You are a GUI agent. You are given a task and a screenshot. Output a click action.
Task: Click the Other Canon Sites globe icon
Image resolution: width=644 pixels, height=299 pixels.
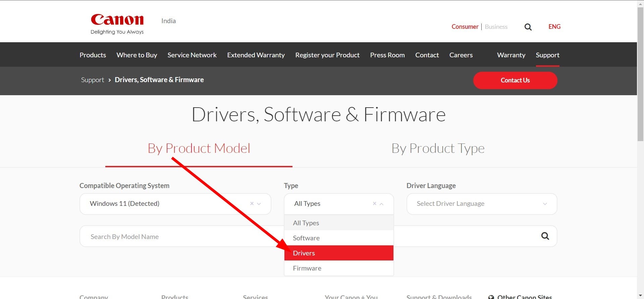click(x=491, y=297)
